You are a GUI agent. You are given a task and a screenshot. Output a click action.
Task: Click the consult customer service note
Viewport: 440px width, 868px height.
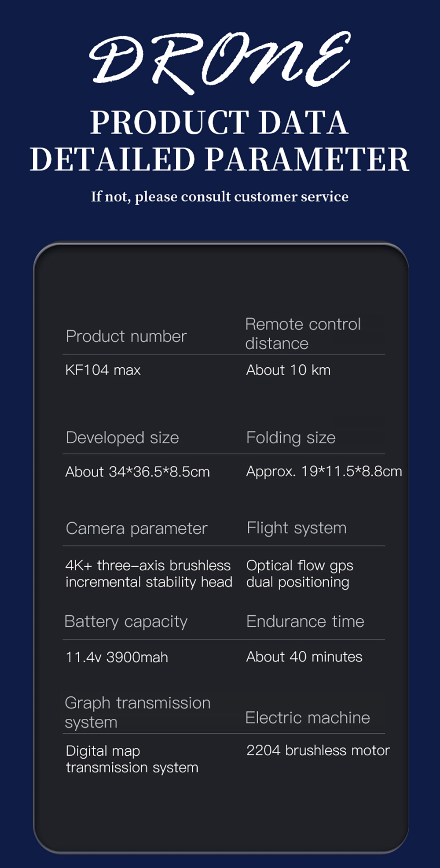click(220, 196)
